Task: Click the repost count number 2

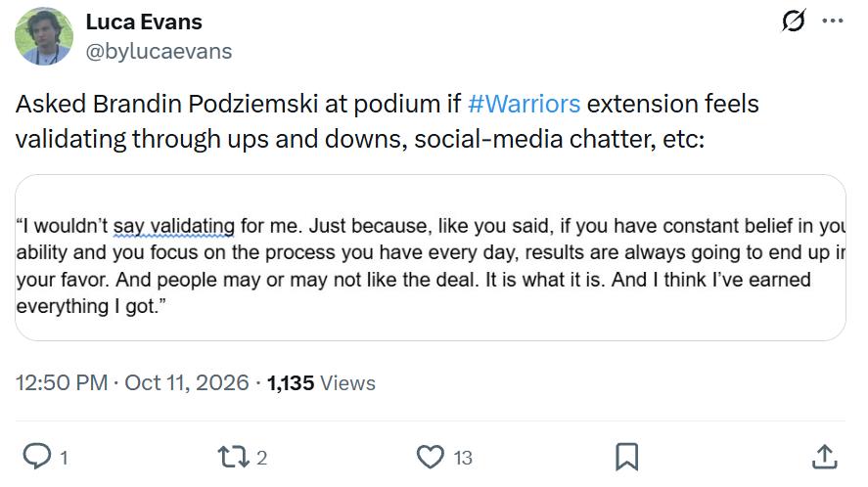Action: pyautogui.click(x=262, y=459)
